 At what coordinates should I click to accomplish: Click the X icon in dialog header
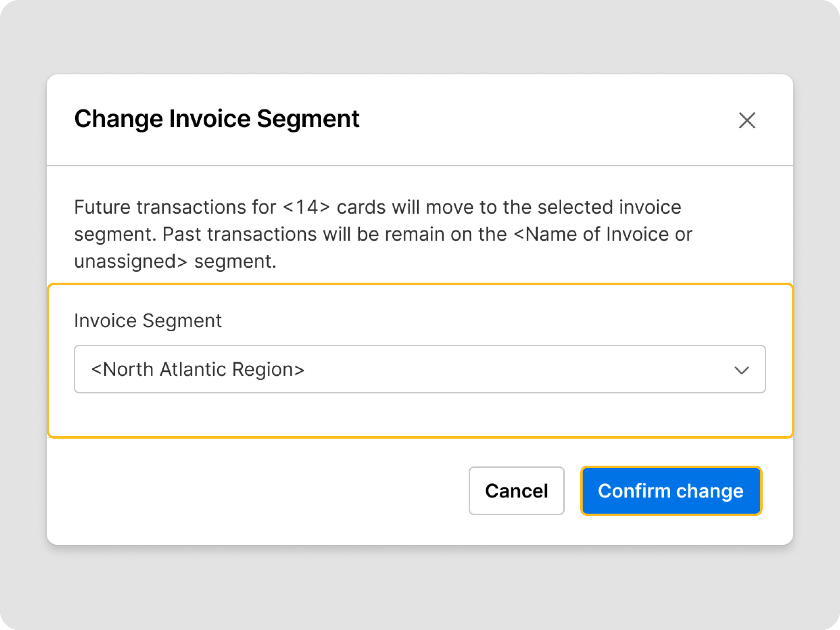tap(747, 120)
